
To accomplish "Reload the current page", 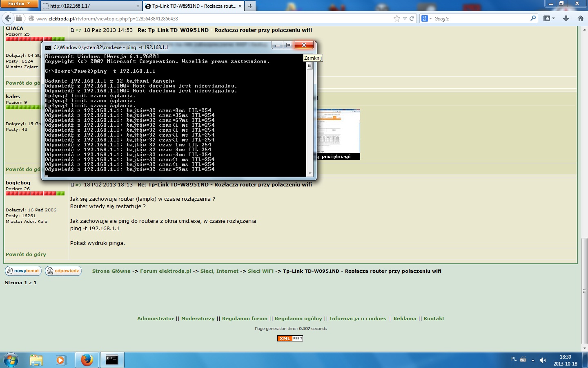I will (x=412, y=18).
